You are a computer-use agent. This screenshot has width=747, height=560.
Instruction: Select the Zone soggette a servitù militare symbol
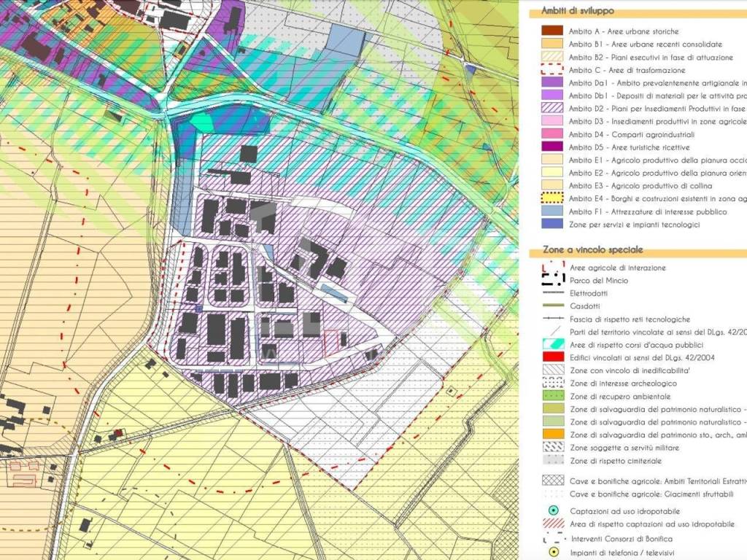click(x=552, y=447)
